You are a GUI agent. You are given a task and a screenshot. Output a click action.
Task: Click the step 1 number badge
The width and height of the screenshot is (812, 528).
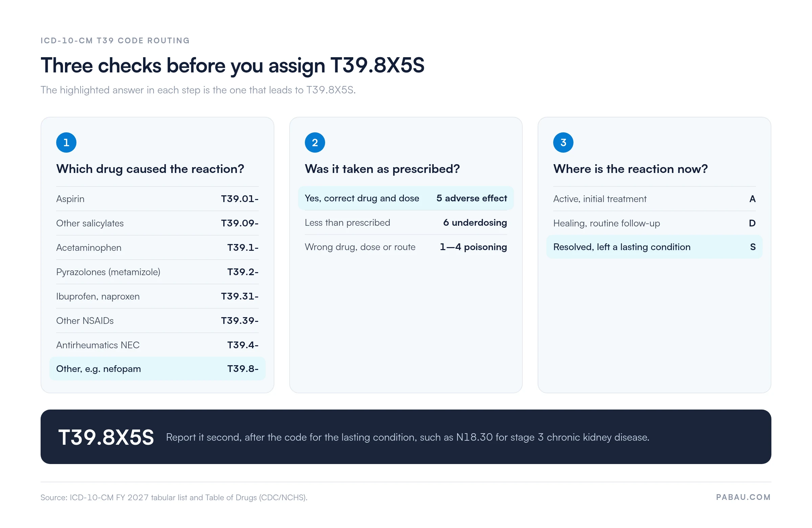66,142
